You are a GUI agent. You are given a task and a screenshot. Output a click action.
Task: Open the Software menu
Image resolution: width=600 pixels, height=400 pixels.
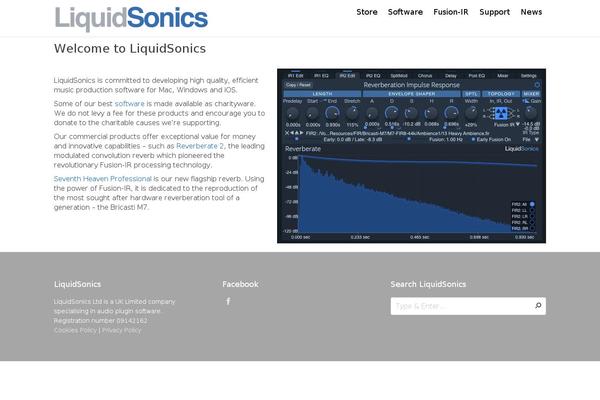tap(405, 12)
